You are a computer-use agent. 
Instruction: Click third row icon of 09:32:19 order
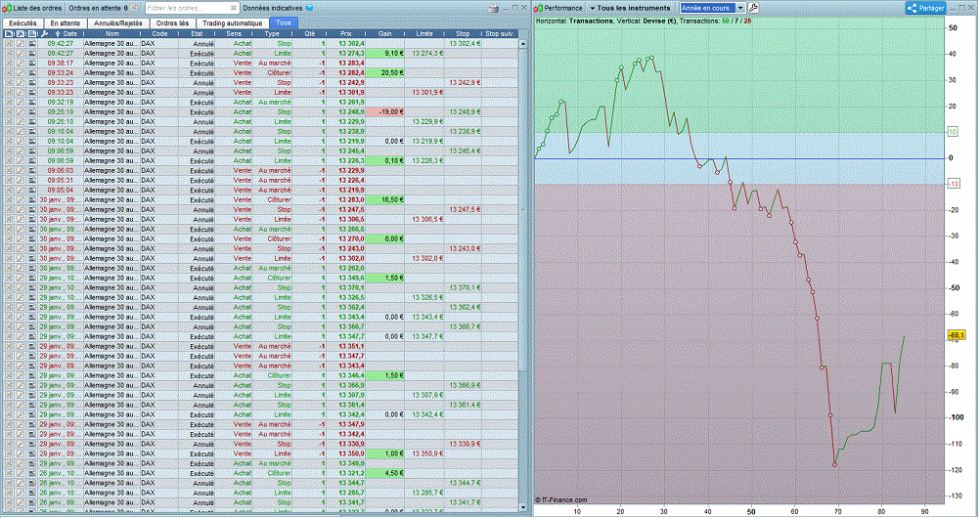click(32, 103)
